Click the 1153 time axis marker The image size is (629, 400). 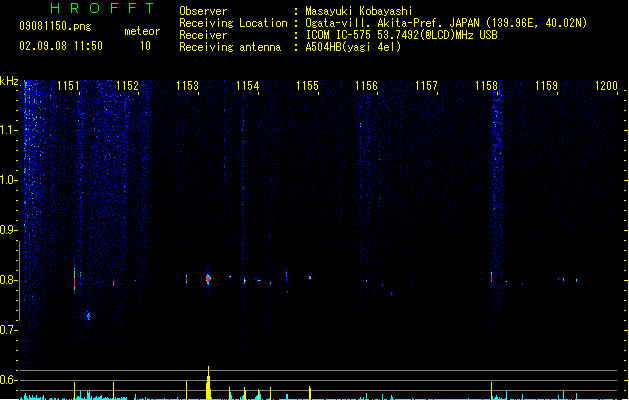click(187, 86)
